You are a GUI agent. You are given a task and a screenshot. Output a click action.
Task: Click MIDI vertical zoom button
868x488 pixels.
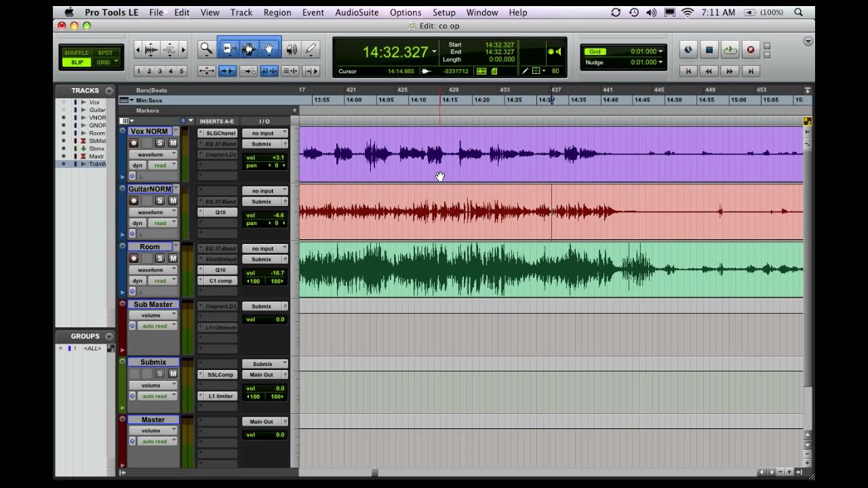pyautogui.click(x=169, y=49)
